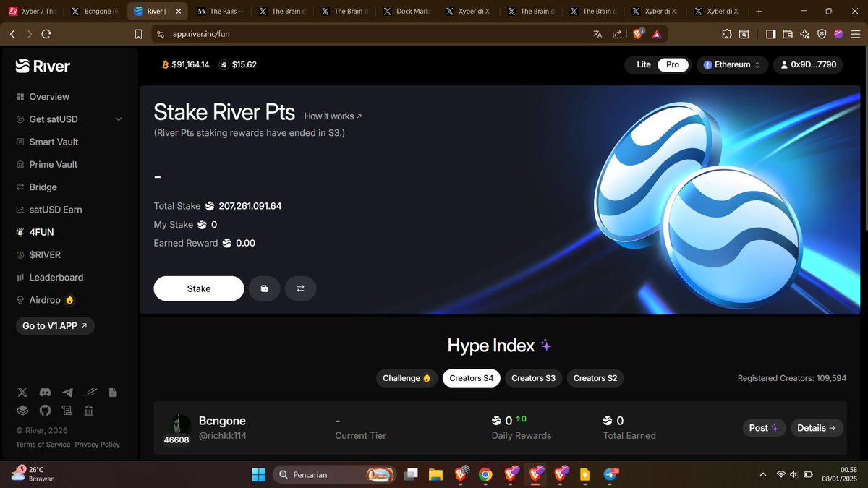Open the Challenge tab
This screenshot has height=488, width=868.
click(407, 377)
